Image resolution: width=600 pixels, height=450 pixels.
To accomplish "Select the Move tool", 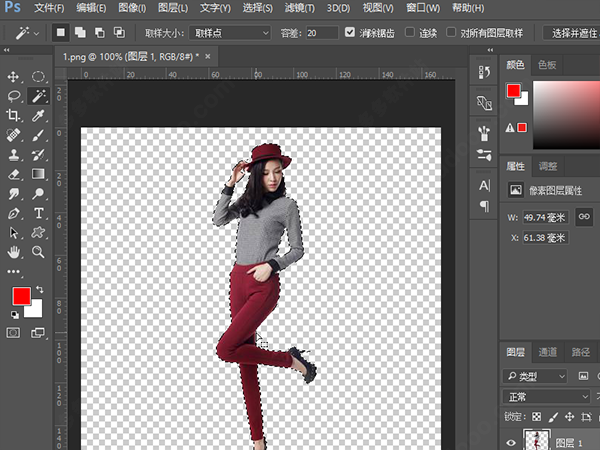I will coord(13,77).
